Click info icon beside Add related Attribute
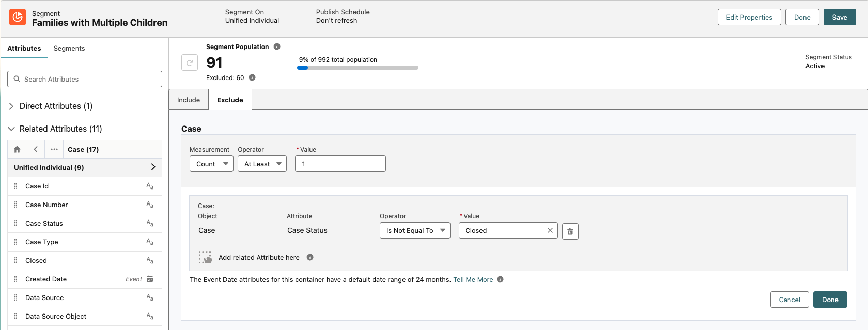 click(310, 257)
